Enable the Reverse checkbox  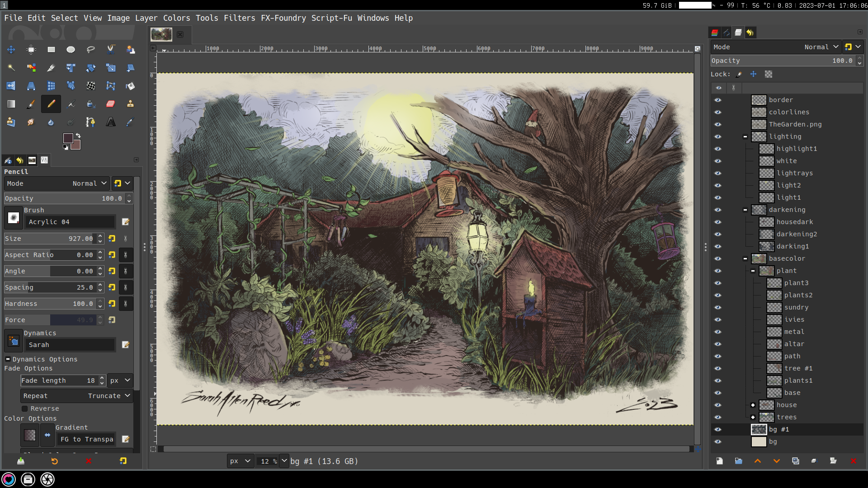(25, 408)
